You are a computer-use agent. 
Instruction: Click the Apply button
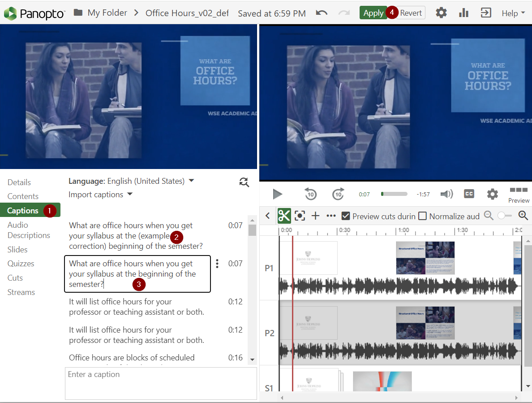click(x=373, y=13)
